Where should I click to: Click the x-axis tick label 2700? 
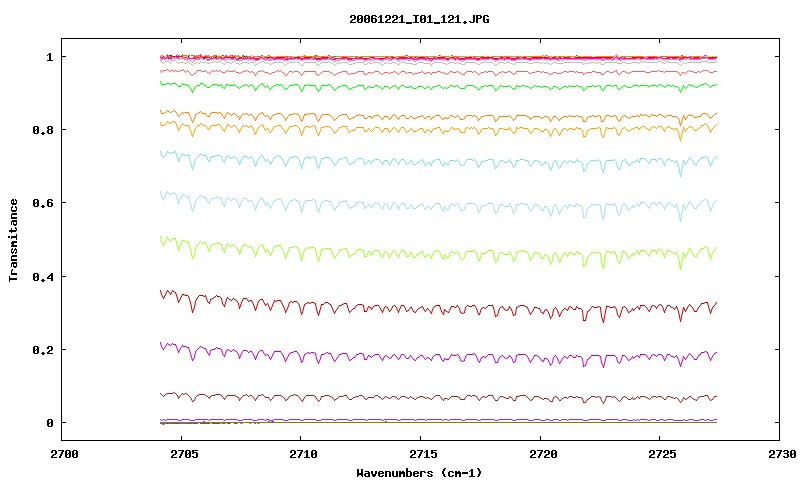(64, 454)
